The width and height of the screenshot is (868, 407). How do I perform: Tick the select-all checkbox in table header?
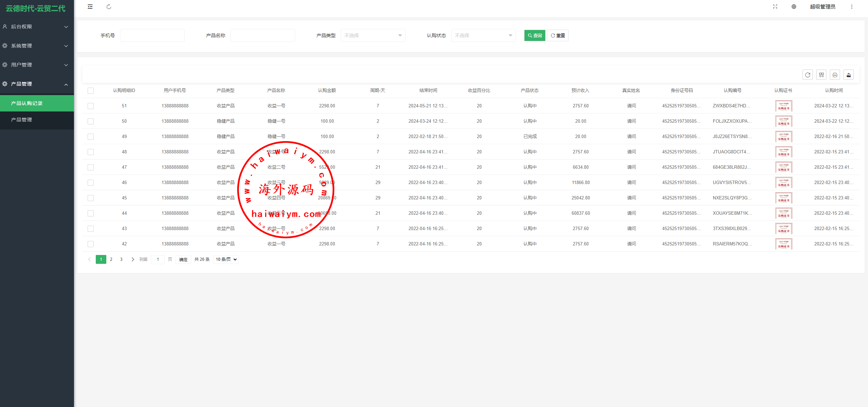[91, 91]
